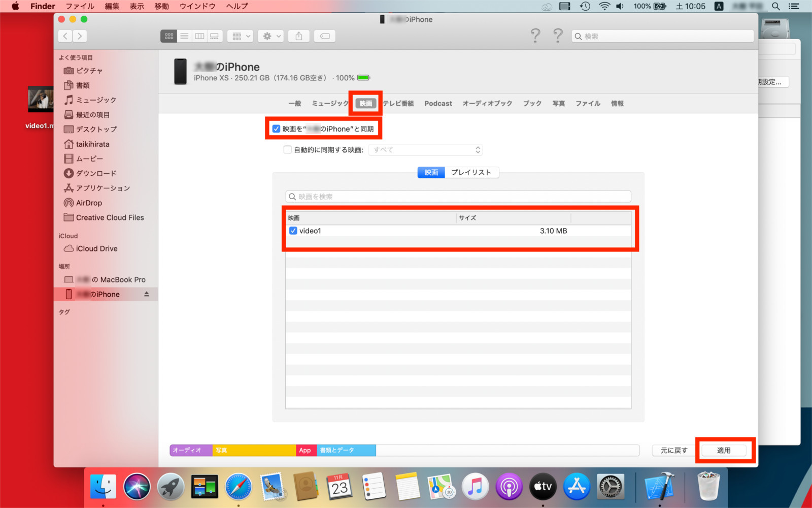Switch Finder to column view

pos(199,36)
